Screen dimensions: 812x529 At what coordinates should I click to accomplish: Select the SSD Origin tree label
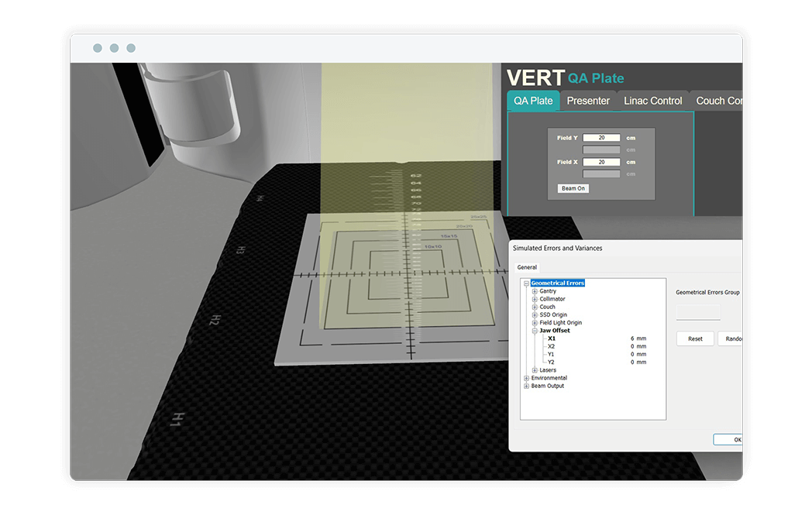[553, 314]
